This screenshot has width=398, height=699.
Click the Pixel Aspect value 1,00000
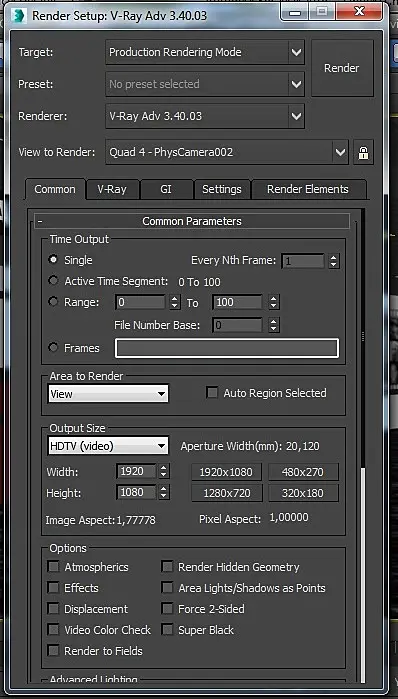tap(289, 518)
